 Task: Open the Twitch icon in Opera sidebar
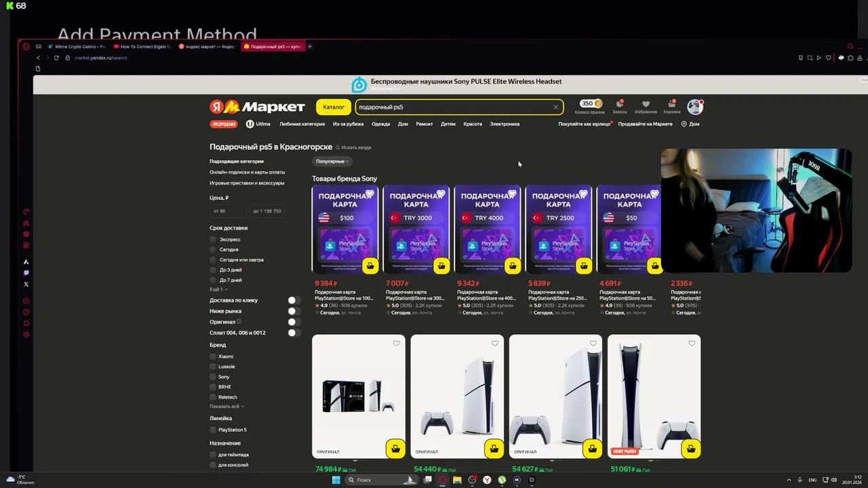coord(26,273)
